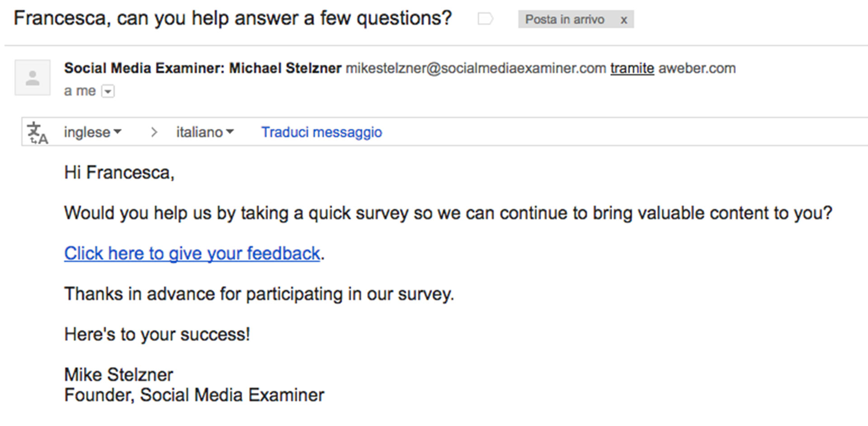Click the 'Hi Francesca,' greeting line
The width and height of the screenshot is (868, 426).
click(x=119, y=173)
